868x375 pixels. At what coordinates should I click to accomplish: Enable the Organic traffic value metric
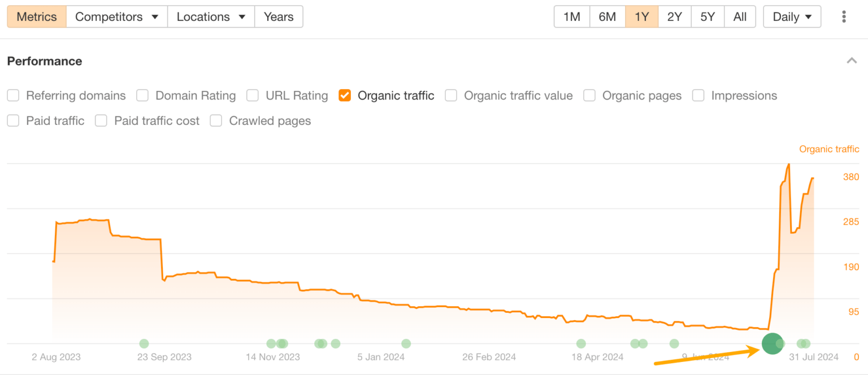(450, 95)
